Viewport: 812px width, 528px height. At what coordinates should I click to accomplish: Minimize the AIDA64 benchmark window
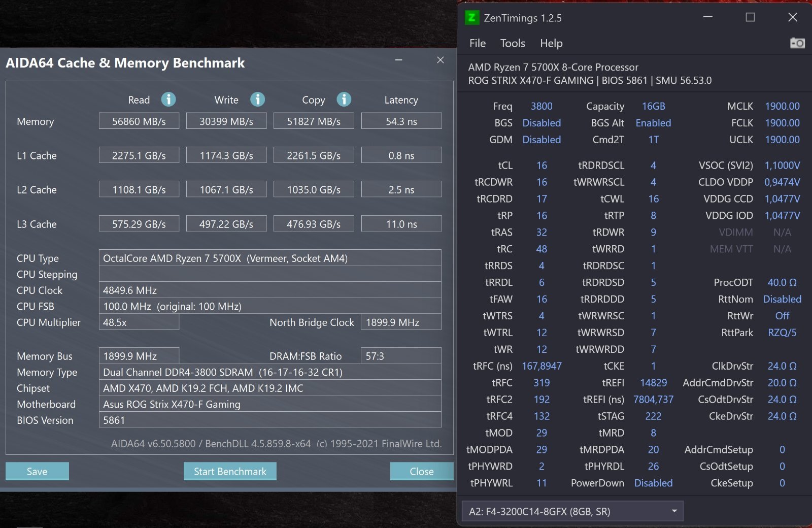click(399, 60)
